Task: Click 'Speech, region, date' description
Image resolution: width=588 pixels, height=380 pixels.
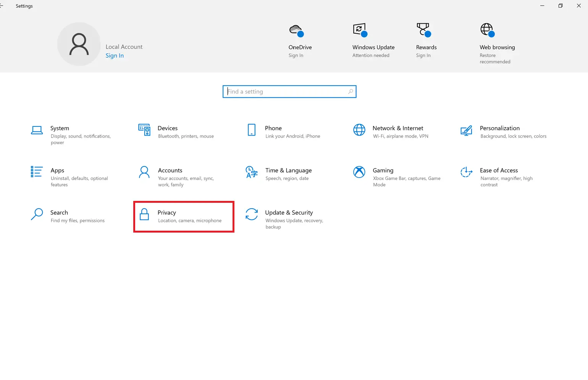Action: coord(287,179)
